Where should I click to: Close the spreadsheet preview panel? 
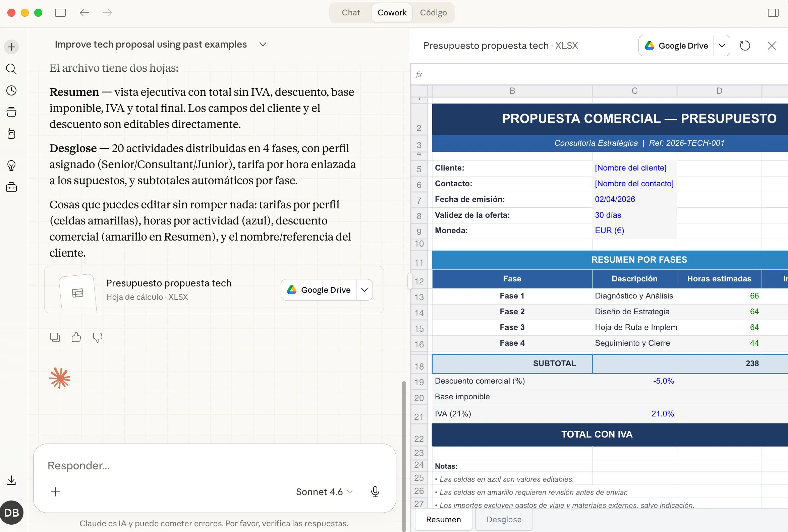[x=772, y=46]
